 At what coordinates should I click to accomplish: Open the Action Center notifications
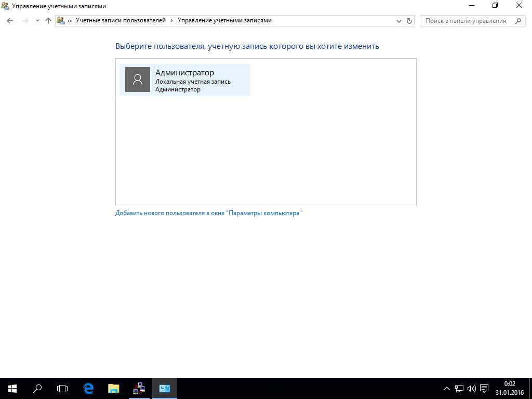coord(485,389)
